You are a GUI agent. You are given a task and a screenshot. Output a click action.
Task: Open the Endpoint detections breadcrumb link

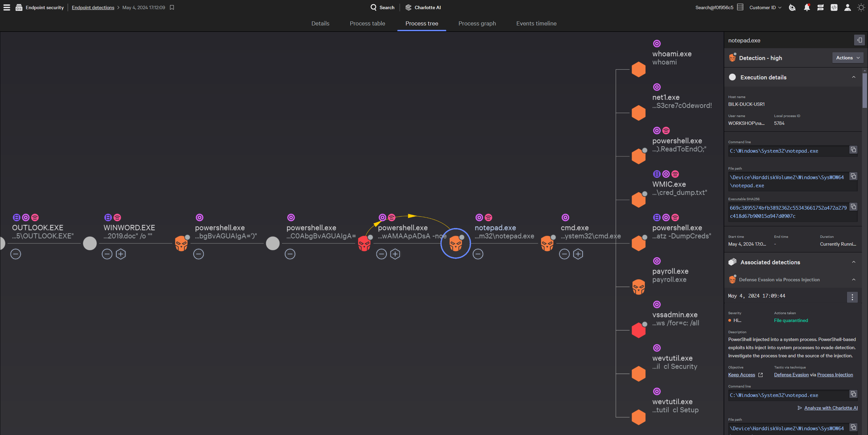tap(93, 7)
